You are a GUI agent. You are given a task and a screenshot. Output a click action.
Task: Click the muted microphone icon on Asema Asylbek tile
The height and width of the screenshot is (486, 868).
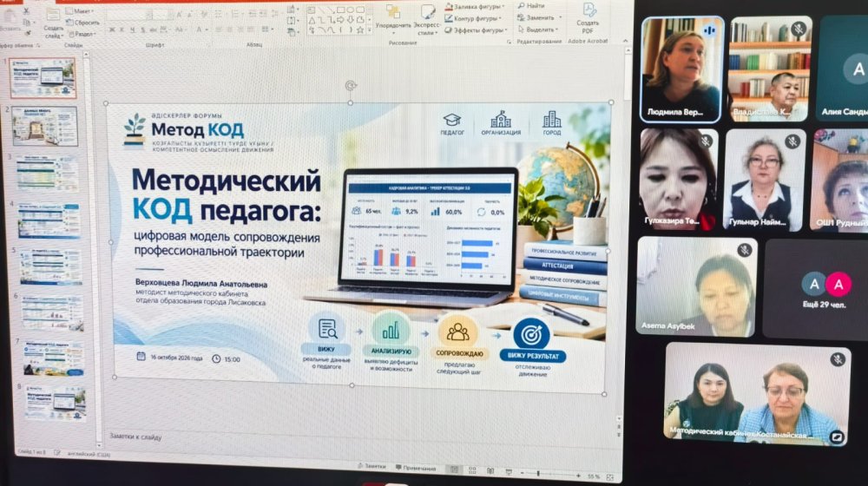(745, 250)
